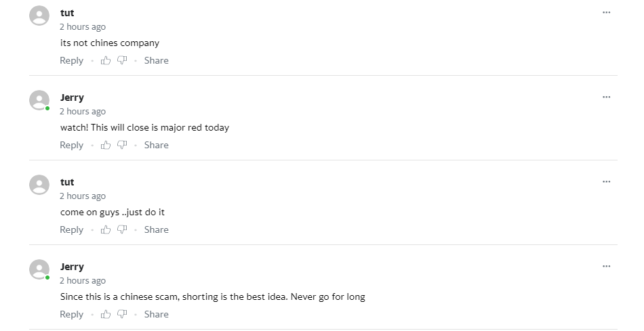Open Jerry's avatar on "chinese scam" comment
This screenshot has width=644, height=331.
39,269
